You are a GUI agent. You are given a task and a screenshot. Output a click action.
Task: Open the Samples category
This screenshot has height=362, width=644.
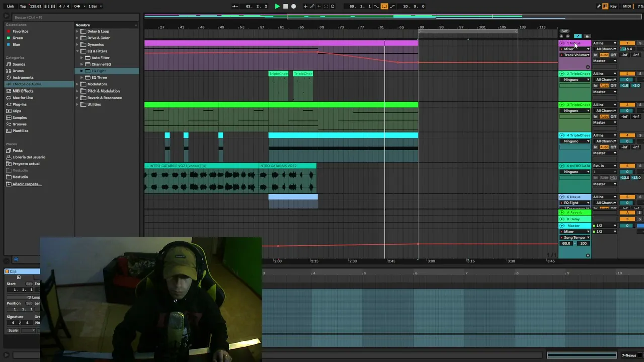(x=19, y=117)
